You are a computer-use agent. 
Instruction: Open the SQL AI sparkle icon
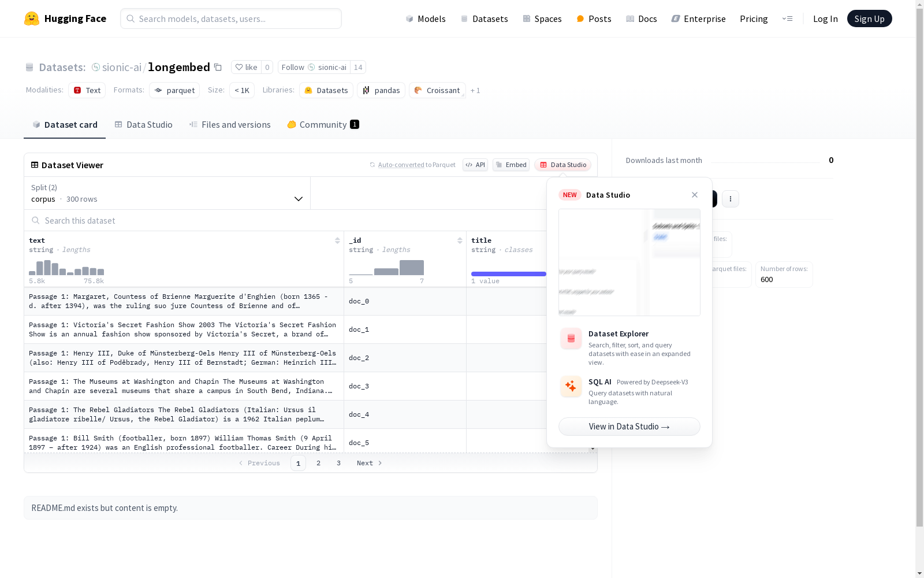[x=571, y=386]
